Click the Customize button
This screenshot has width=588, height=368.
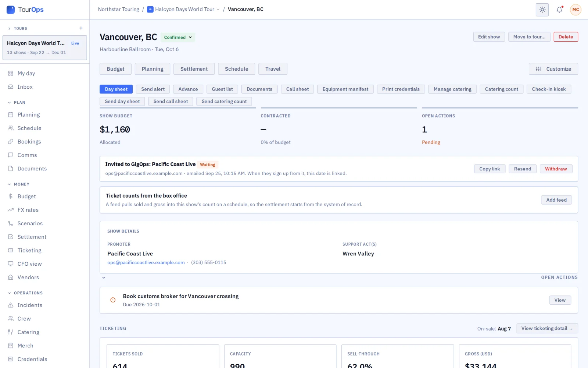[553, 69]
